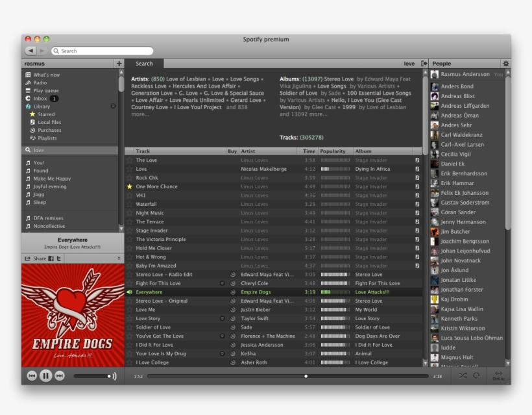Image resolution: width=532 pixels, height=415 pixels.
Task: Click Share button
Action: (36, 258)
